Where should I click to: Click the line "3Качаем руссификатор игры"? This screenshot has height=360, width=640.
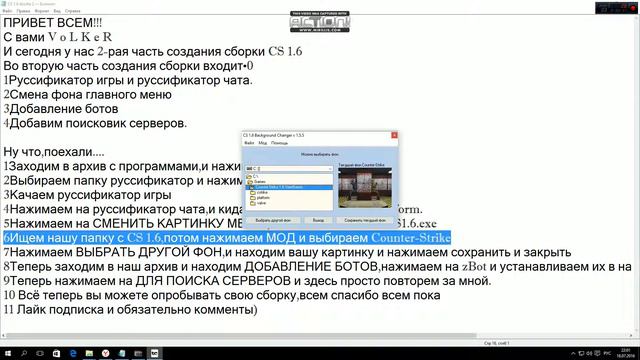point(87,195)
